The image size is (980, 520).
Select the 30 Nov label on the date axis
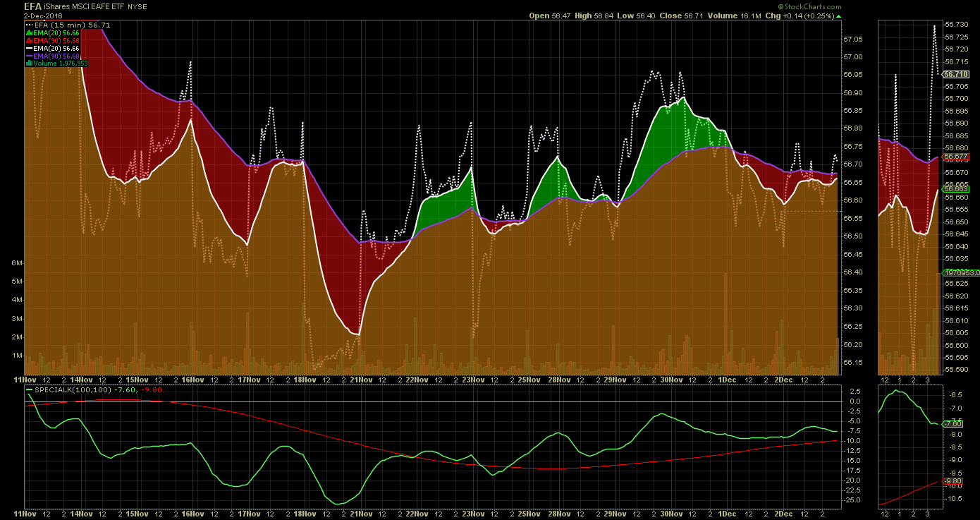pyautogui.click(x=672, y=379)
